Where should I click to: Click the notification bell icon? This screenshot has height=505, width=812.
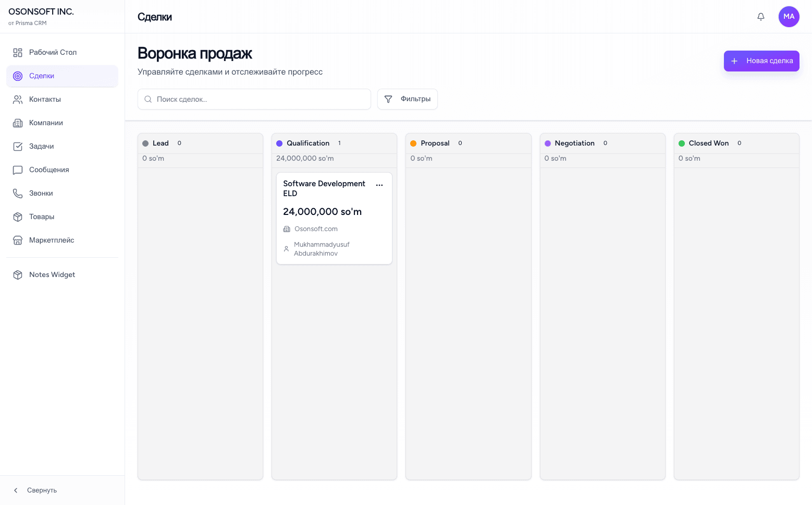(760, 17)
